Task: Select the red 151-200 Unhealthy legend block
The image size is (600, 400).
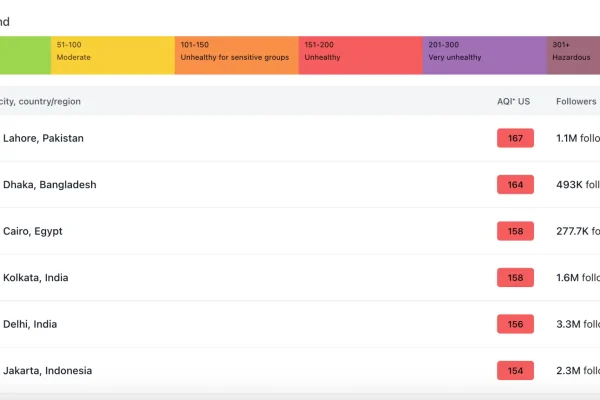Action: point(360,55)
